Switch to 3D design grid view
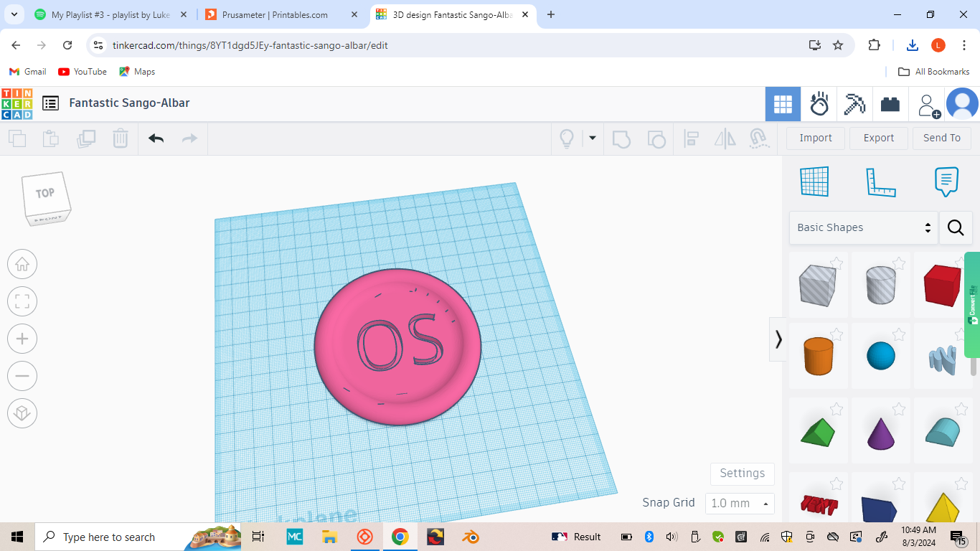 pos(783,104)
